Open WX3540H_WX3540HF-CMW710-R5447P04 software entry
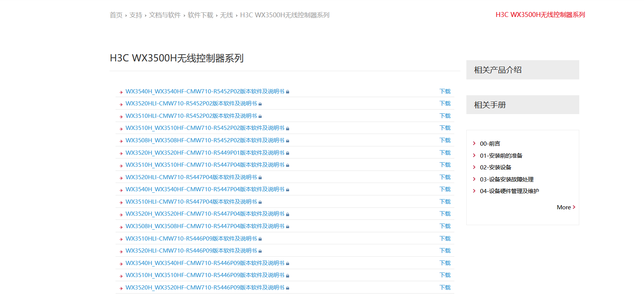 pos(205,189)
